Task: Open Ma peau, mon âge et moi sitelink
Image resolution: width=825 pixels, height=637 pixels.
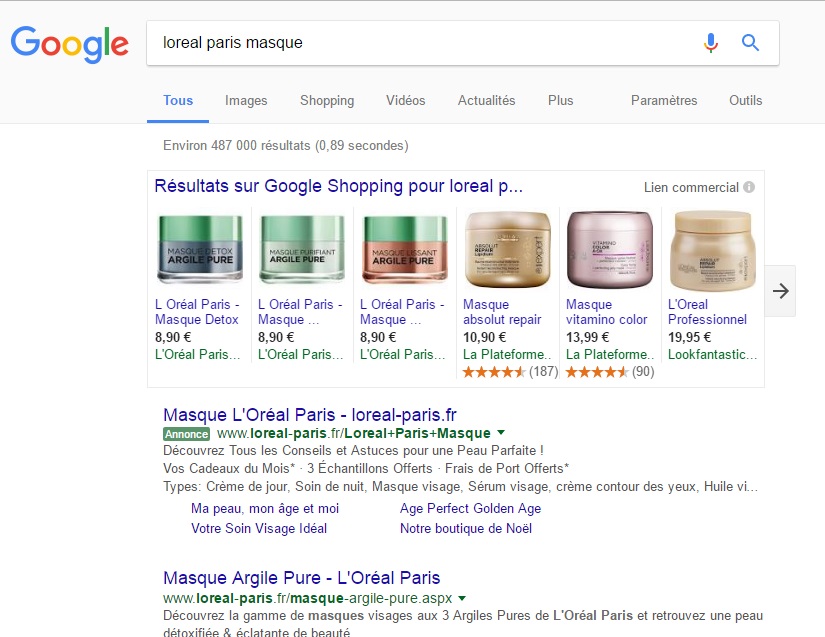Action: pos(265,509)
